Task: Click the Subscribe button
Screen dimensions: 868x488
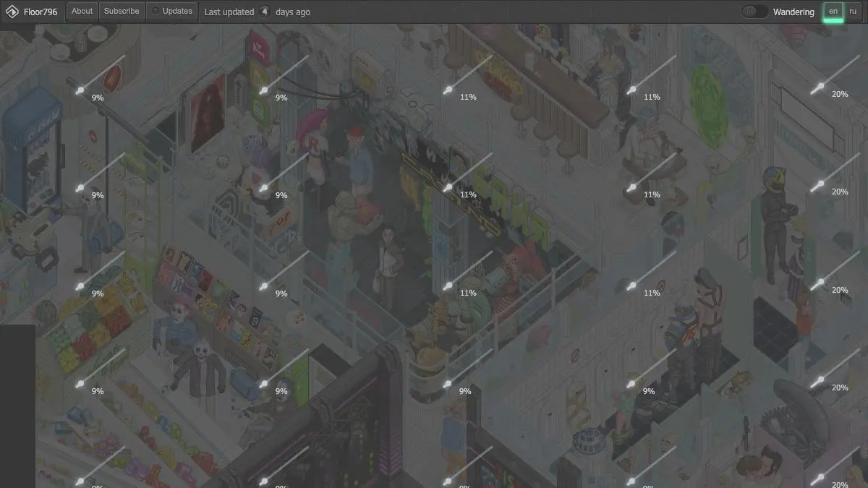Action: [122, 12]
